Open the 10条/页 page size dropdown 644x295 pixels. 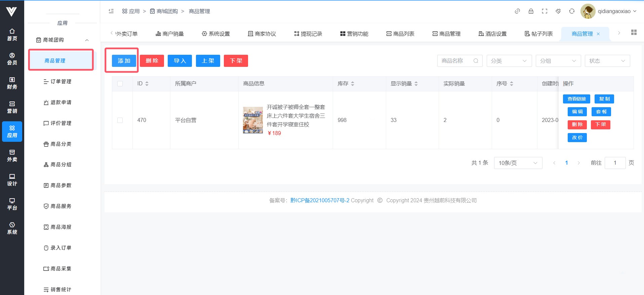(518, 163)
